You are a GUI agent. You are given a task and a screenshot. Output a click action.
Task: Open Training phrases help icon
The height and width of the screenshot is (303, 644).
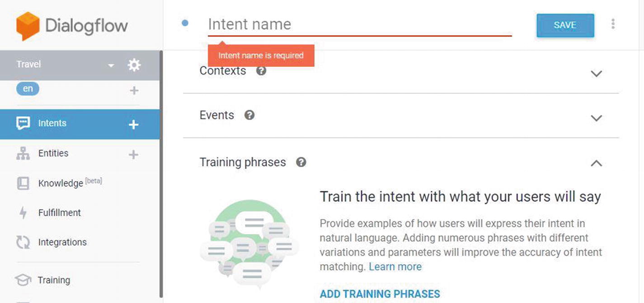coord(301,162)
